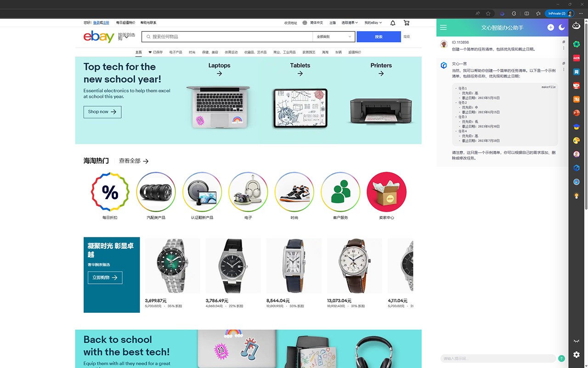Viewport: 588px width, 368px height.
Task: Open the 文心智能办公助手 hamburger menu
Action: click(443, 28)
